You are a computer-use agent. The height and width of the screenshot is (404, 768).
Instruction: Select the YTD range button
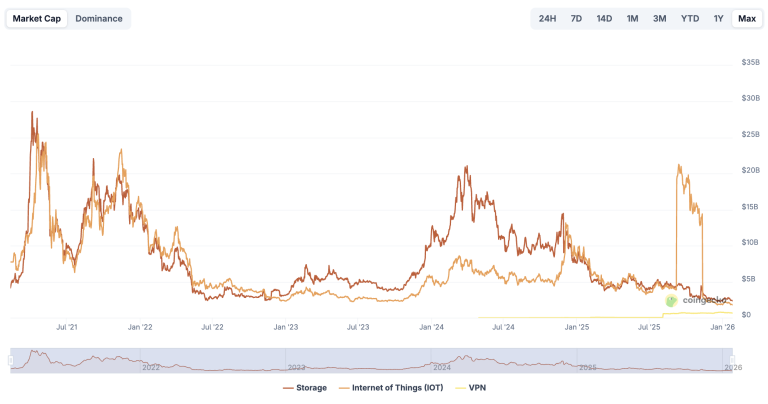(x=690, y=19)
